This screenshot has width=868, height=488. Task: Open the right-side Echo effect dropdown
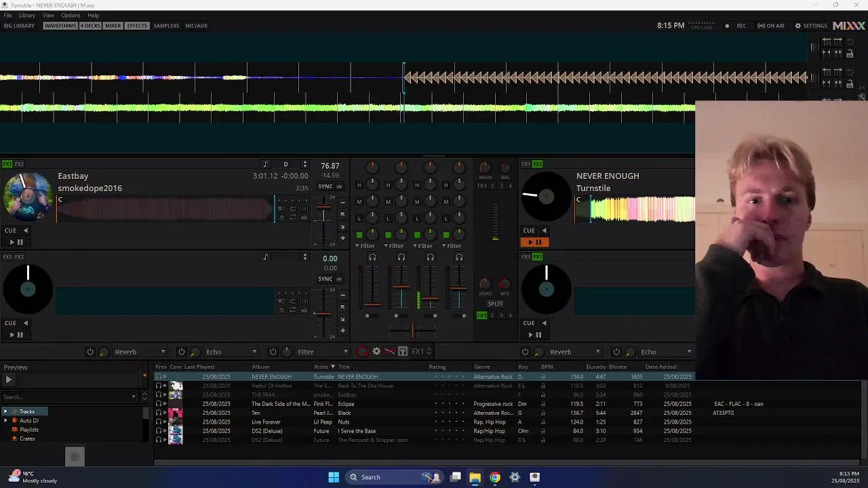point(666,352)
